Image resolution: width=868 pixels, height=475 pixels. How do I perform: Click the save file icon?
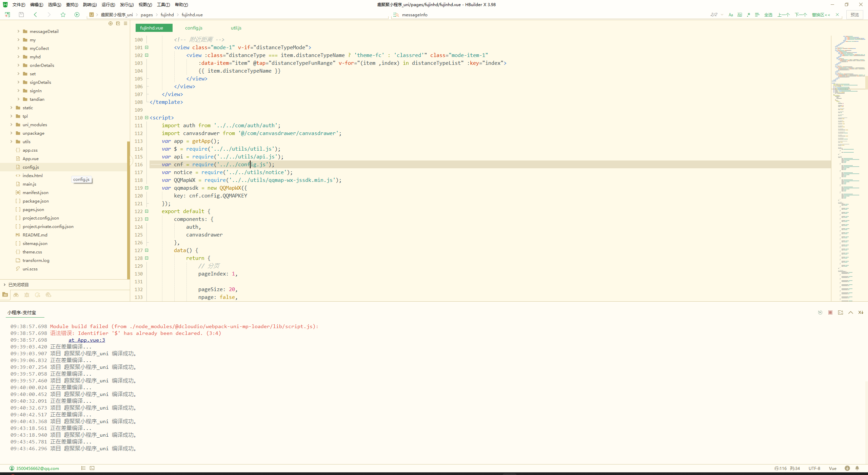21,15
